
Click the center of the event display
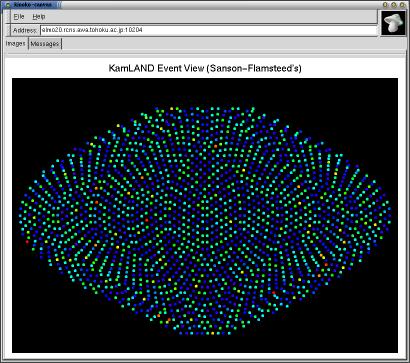(x=205, y=215)
